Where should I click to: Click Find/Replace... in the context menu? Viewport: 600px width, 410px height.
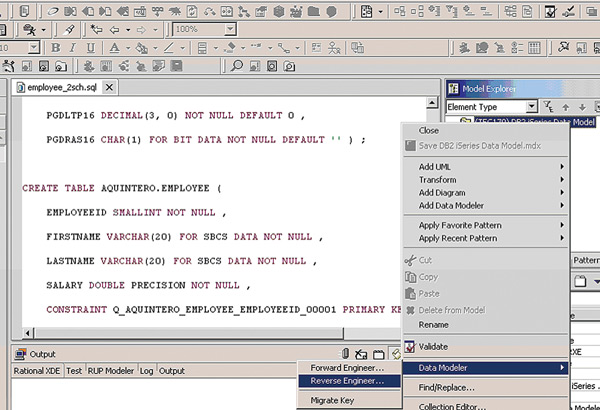449,386
